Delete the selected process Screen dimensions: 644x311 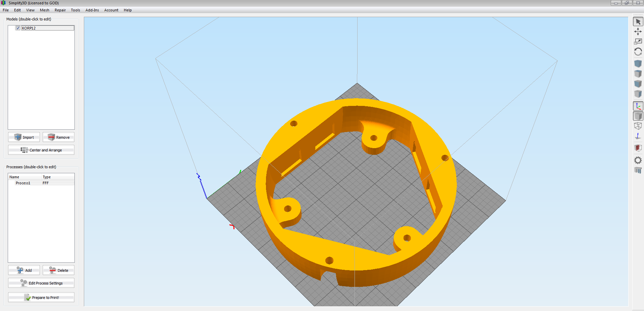click(58, 270)
